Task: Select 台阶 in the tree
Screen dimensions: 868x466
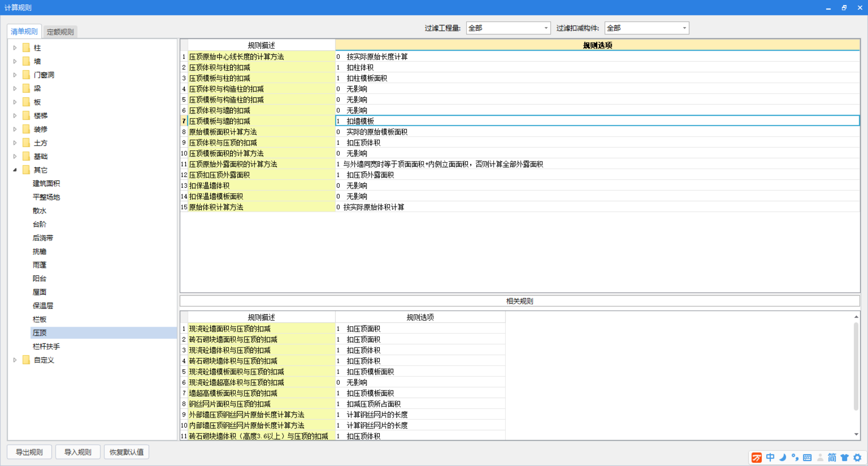Action: tap(39, 224)
